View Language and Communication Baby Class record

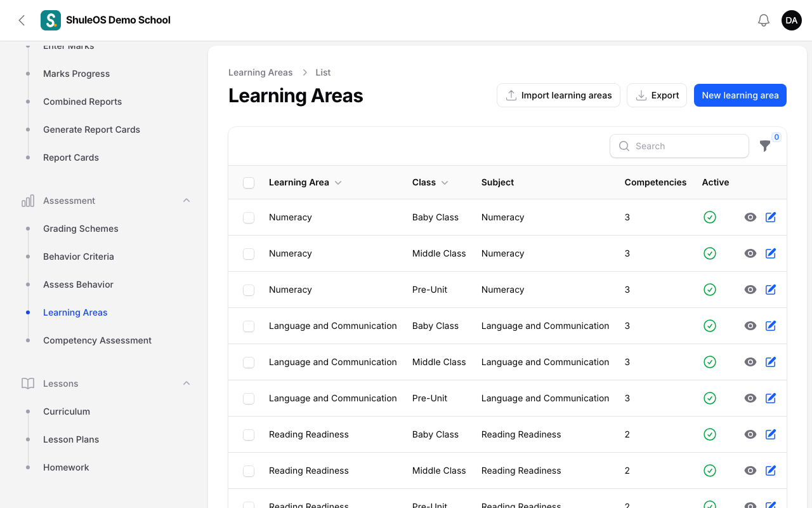(750, 326)
